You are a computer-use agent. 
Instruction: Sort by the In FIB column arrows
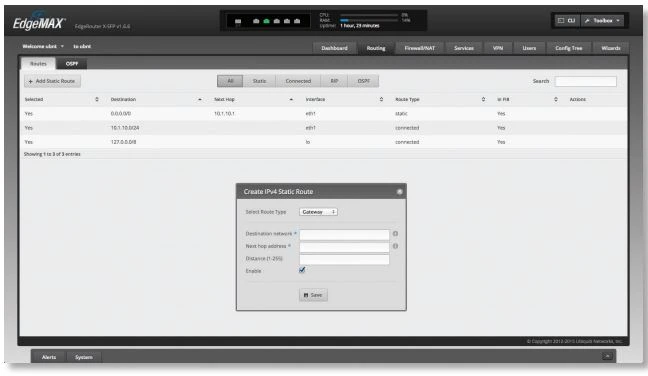(556, 99)
